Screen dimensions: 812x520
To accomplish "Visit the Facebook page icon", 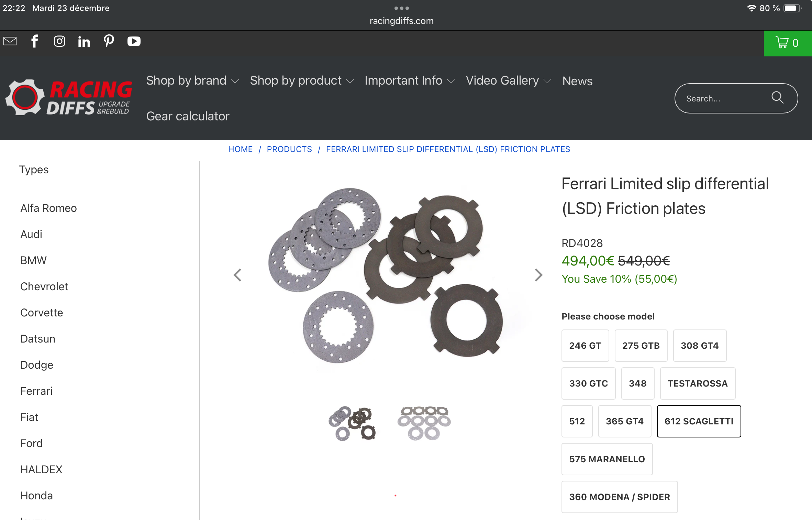I will (35, 41).
